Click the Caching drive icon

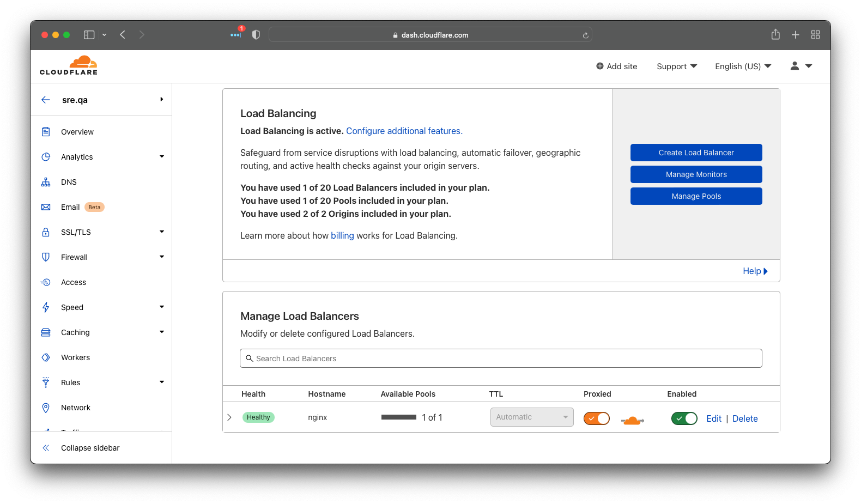[46, 332]
